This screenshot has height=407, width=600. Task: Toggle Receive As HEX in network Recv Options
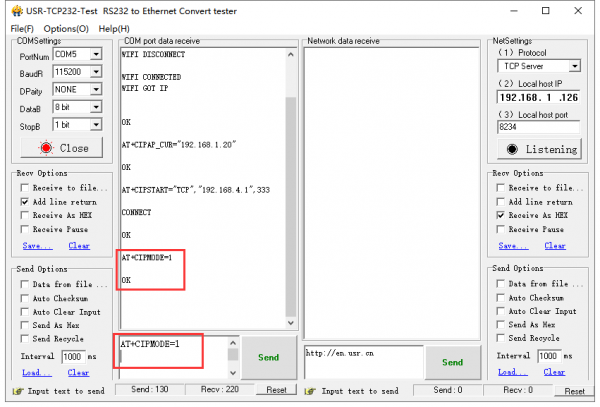(x=502, y=215)
